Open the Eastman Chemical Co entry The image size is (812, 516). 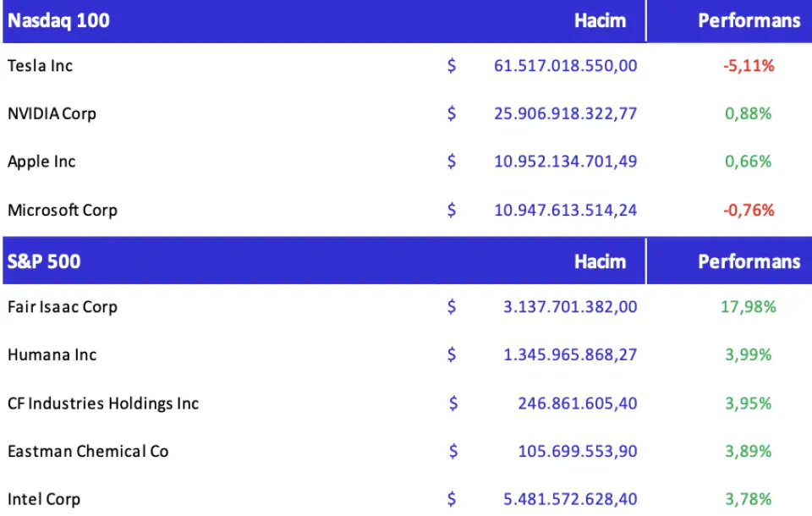[88, 452]
